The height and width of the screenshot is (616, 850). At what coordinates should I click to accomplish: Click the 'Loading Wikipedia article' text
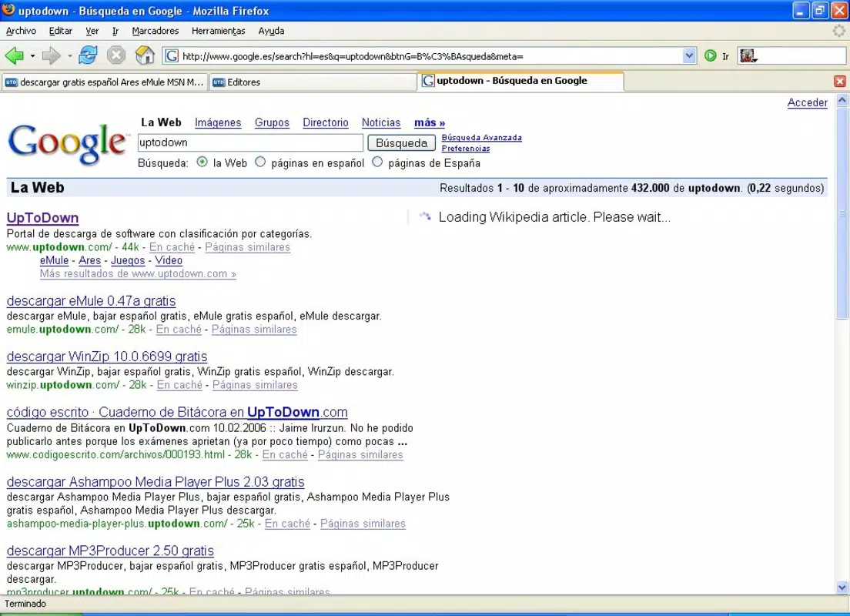tap(554, 217)
